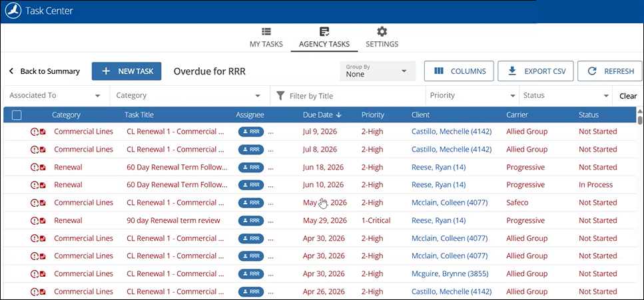Image resolution: width=644 pixels, height=300 pixels.
Task: Click the sort arrow next to Due Date
Action: point(339,115)
